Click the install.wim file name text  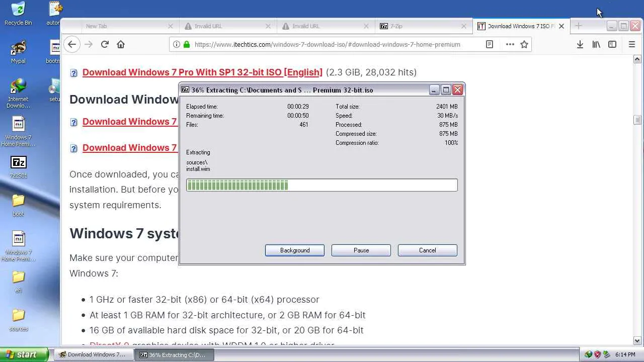198,169
